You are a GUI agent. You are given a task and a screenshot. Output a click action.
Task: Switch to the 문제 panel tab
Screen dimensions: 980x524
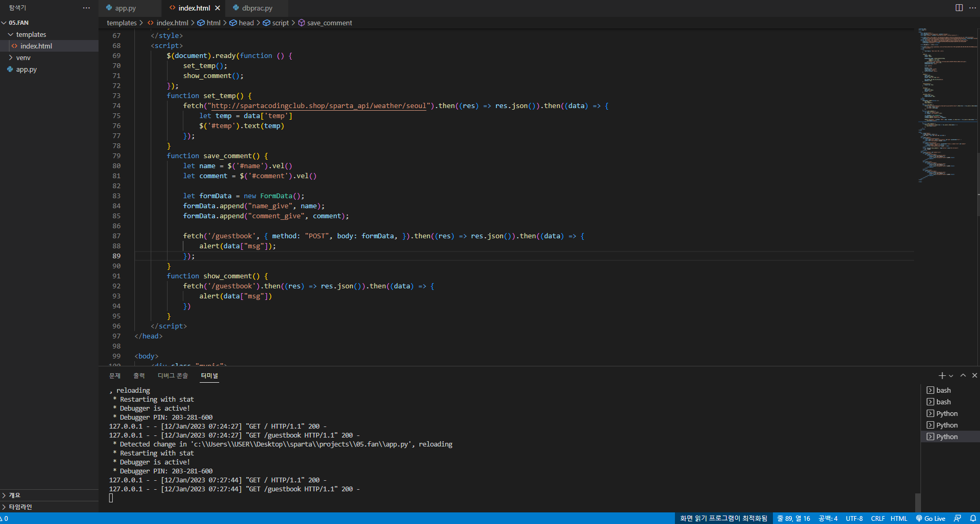115,375
